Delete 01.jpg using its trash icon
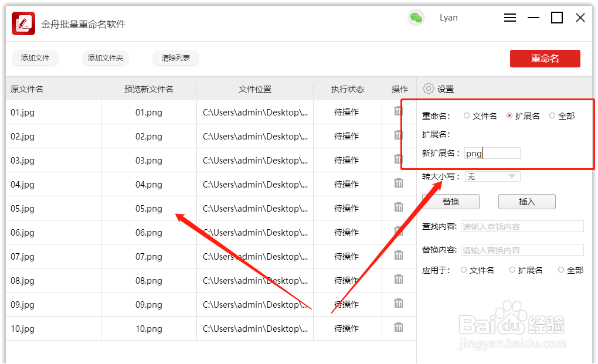The width and height of the screenshot is (598, 364). tap(399, 111)
